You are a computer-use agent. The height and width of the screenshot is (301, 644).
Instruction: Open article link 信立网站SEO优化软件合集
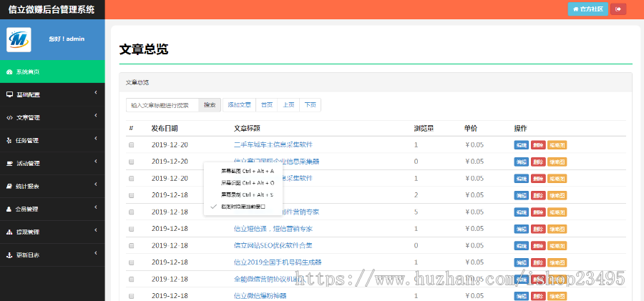tap(273, 245)
